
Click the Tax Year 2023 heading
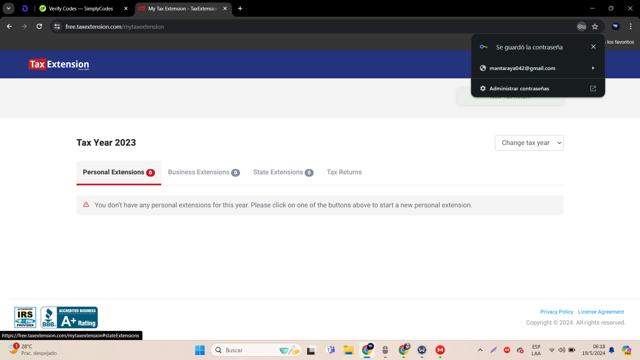pyautogui.click(x=106, y=142)
